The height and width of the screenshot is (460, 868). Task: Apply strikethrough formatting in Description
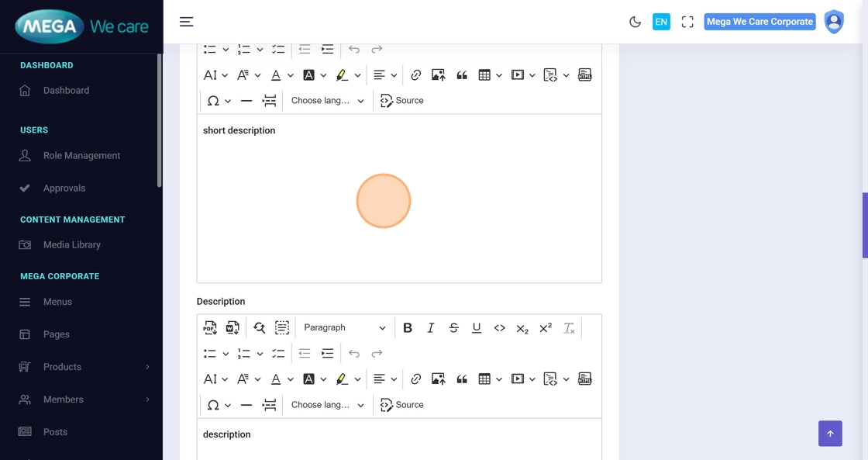coord(453,328)
